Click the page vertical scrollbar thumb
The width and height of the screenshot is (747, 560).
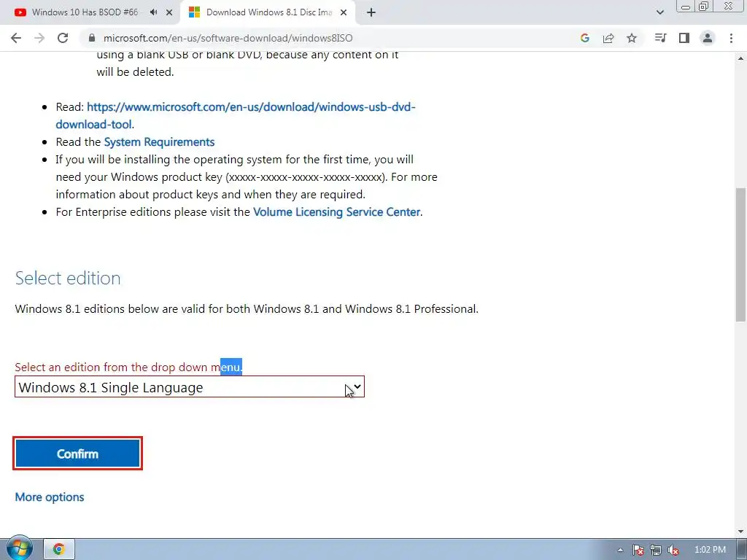[740, 254]
